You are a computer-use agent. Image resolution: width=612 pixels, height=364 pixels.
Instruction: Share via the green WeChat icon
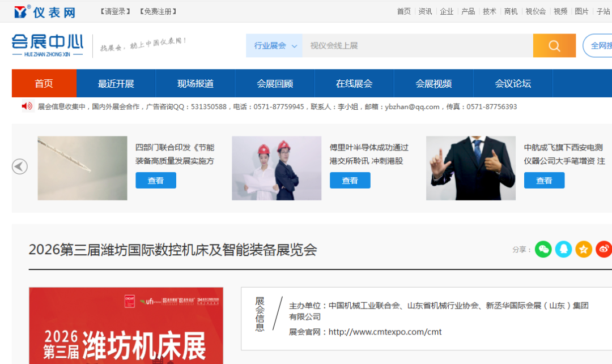click(x=543, y=250)
